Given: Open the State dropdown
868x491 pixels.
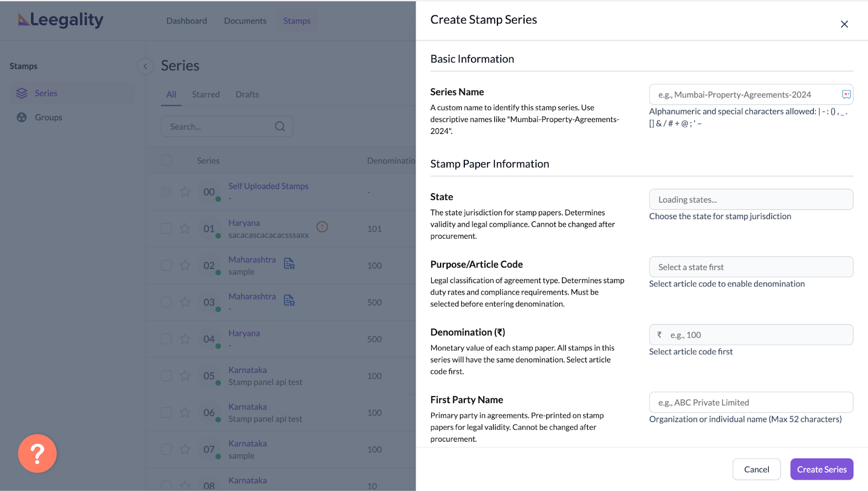Looking at the screenshot, I should [x=751, y=200].
